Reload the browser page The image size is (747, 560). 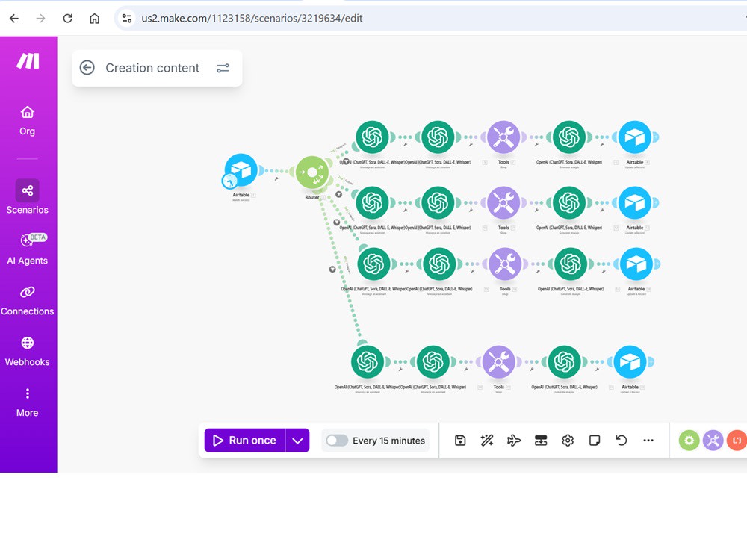tap(68, 19)
